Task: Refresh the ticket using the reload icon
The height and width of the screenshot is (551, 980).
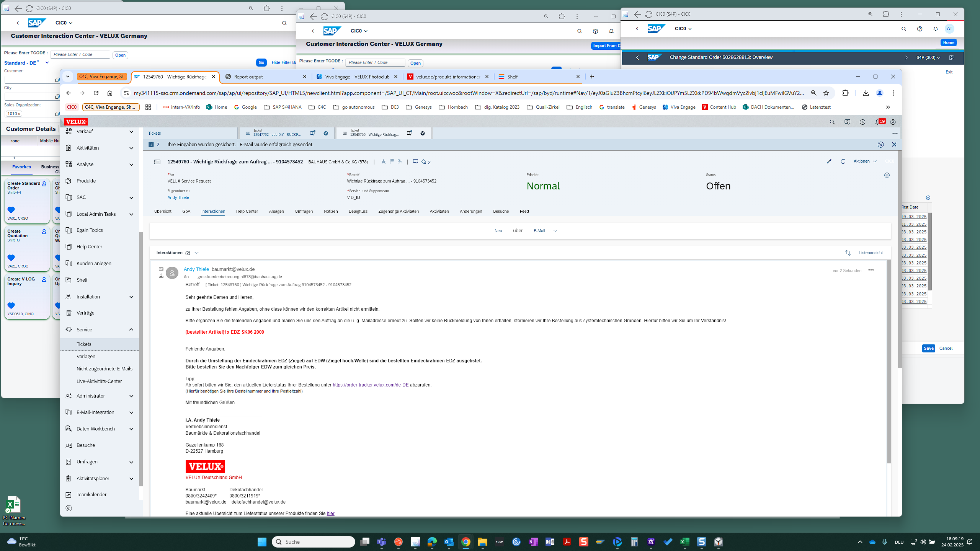Action: pos(843,161)
